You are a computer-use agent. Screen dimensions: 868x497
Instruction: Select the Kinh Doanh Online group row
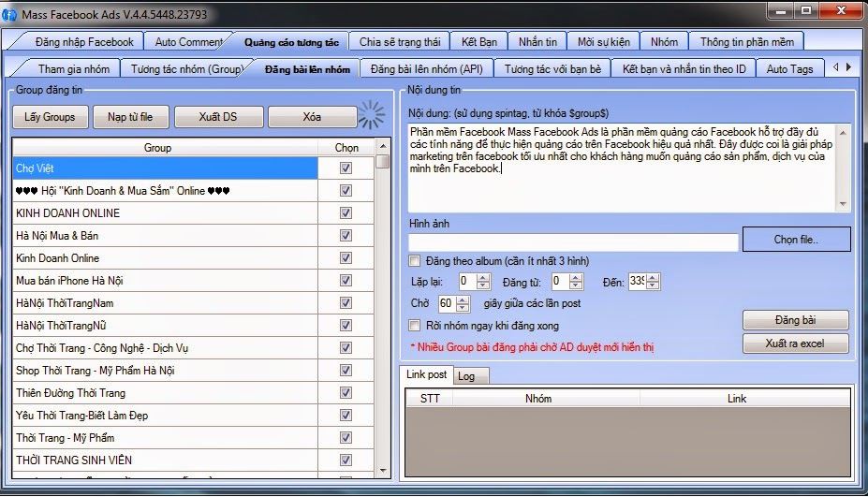coord(165,258)
